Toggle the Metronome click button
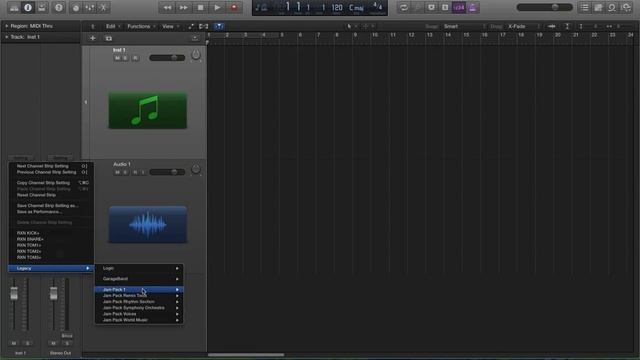640x360 pixels. [473, 7]
